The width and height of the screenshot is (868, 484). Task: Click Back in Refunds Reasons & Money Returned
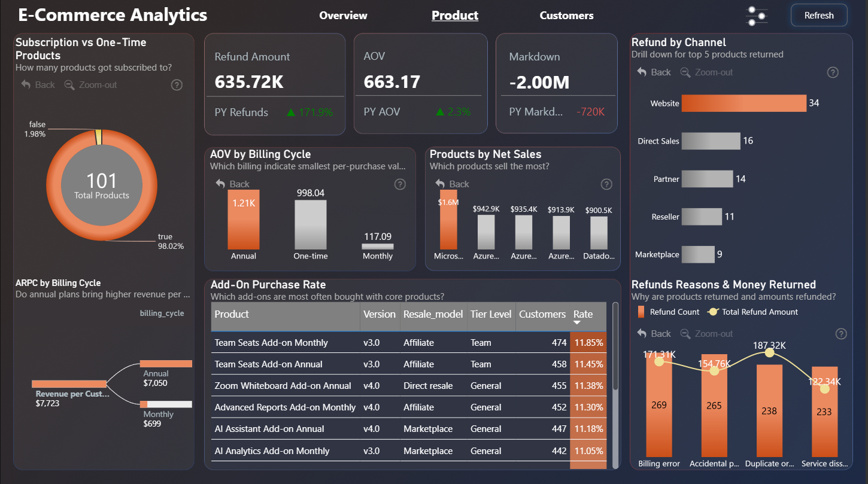click(654, 334)
